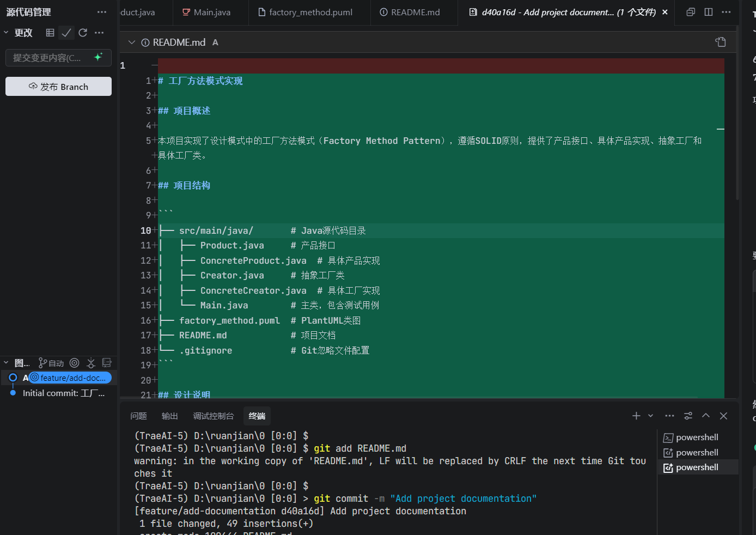Toggle the go-to-current-history-item target icon
The width and height of the screenshot is (756, 535).
[x=75, y=363]
